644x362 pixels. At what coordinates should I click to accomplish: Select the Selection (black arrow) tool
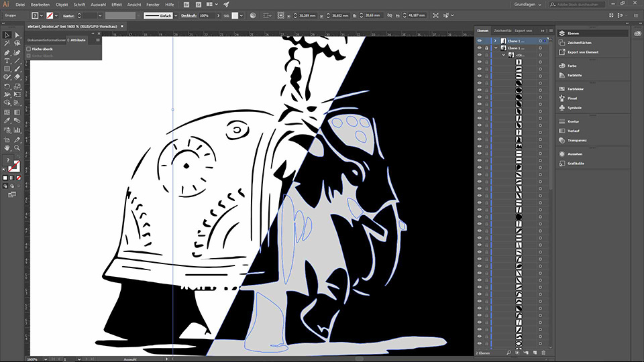(7, 36)
